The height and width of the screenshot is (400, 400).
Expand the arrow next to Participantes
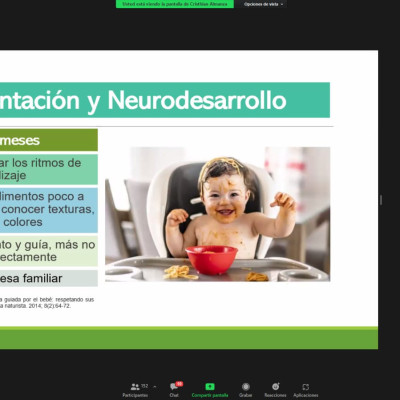click(x=155, y=387)
